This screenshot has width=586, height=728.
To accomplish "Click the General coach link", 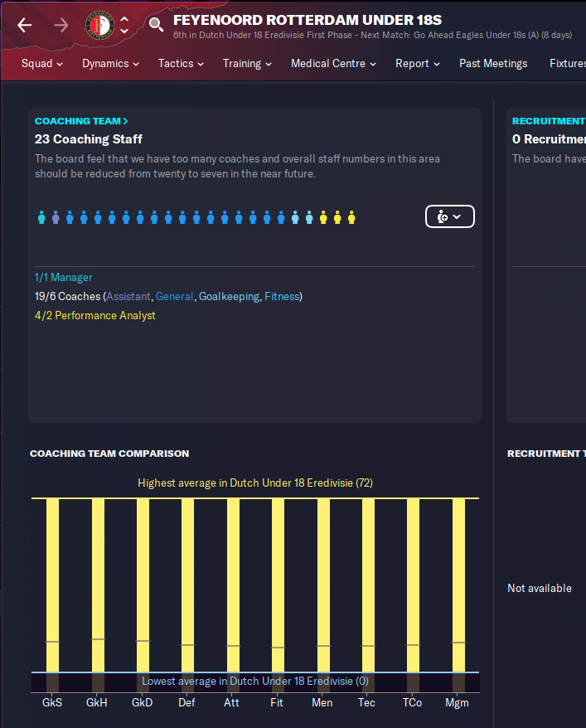I will point(174,296).
